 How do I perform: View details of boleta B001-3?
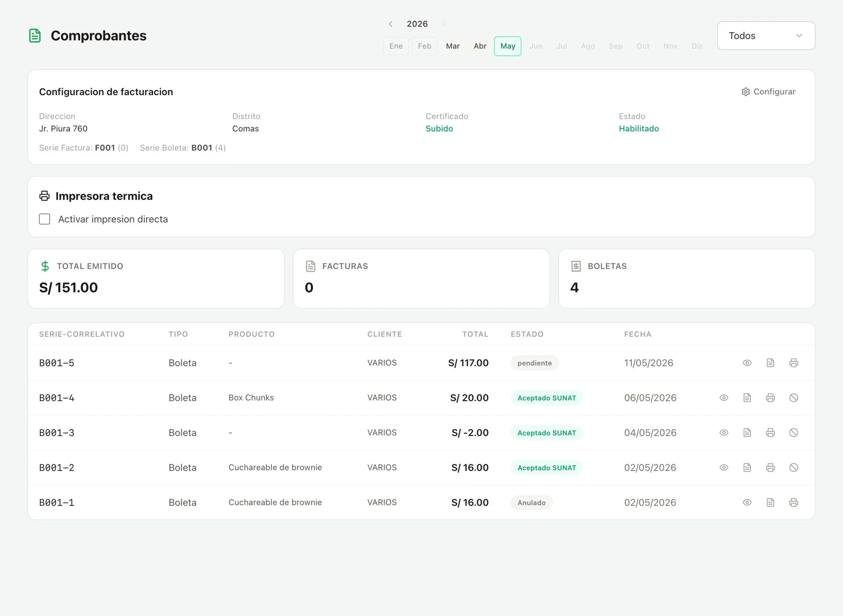[x=724, y=433]
